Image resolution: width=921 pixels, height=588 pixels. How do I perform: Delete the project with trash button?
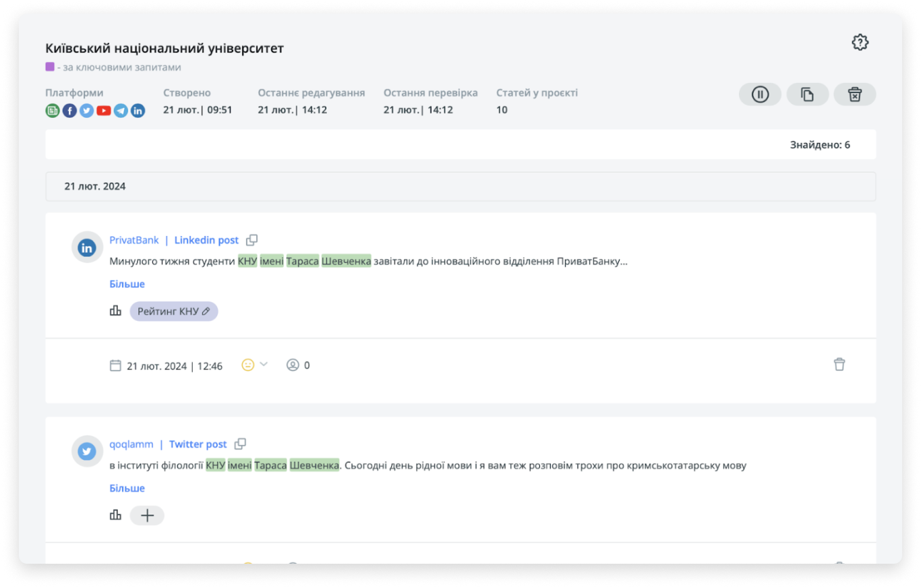854,94
